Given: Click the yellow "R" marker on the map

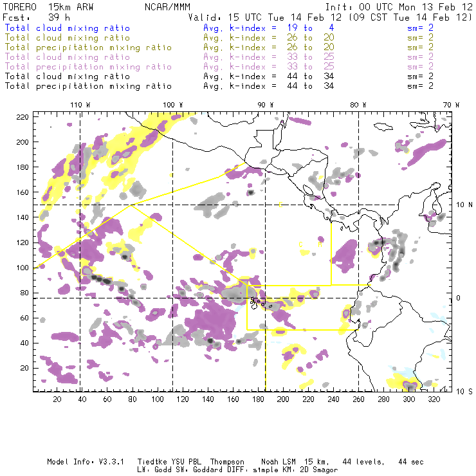Looking at the screenshot, I should pos(320,244).
